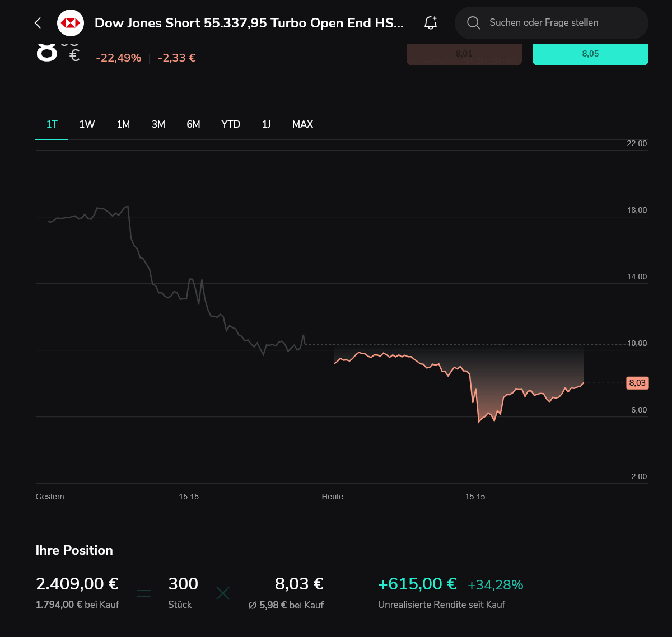
Task: Display the MAX chart range
Action: coord(302,124)
